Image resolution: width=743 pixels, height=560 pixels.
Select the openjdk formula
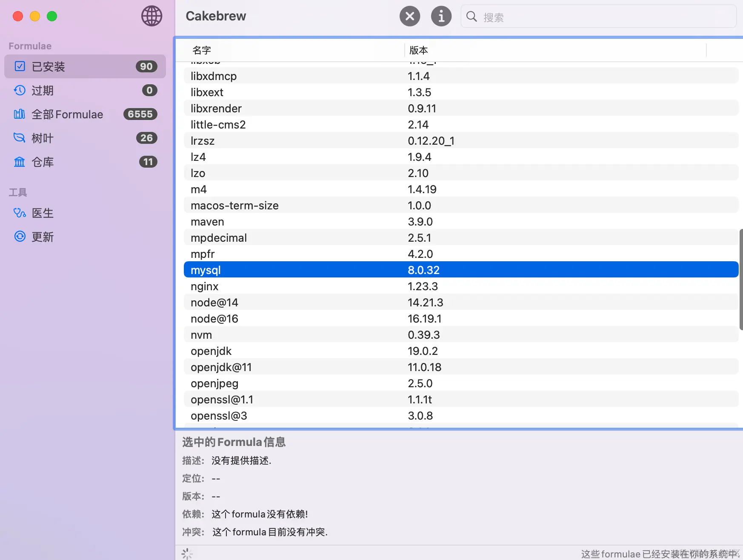(461, 351)
